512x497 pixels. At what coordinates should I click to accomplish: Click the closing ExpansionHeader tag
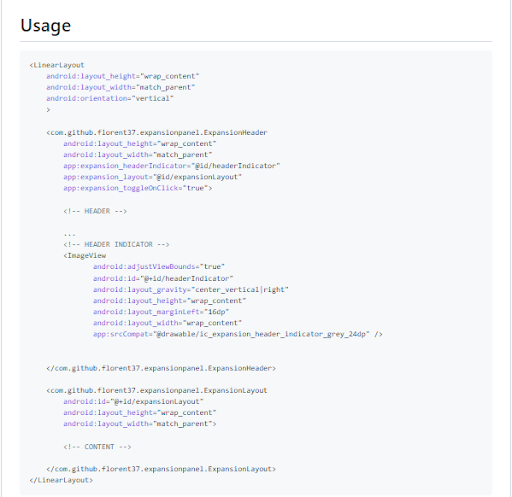[x=161, y=368]
